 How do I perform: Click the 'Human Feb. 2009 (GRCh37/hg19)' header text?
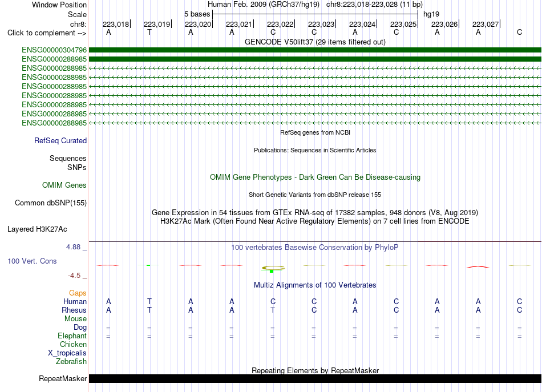tap(265, 5)
